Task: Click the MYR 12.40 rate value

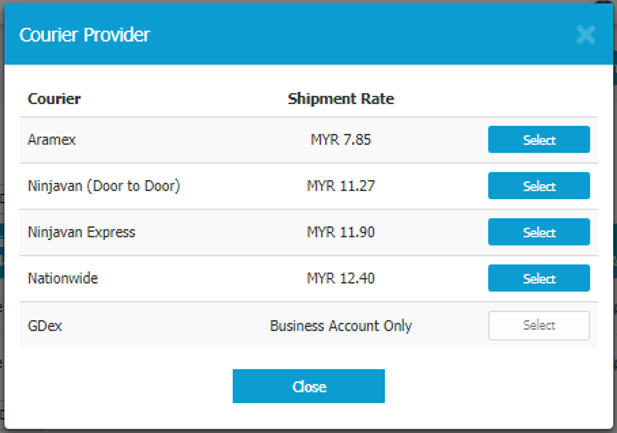Action: tap(340, 278)
